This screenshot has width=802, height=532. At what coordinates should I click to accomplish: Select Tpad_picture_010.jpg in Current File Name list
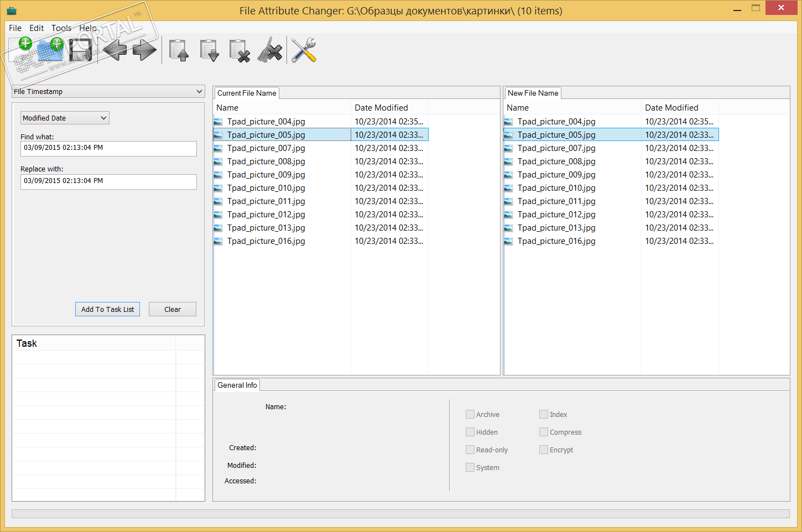[321, 188]
